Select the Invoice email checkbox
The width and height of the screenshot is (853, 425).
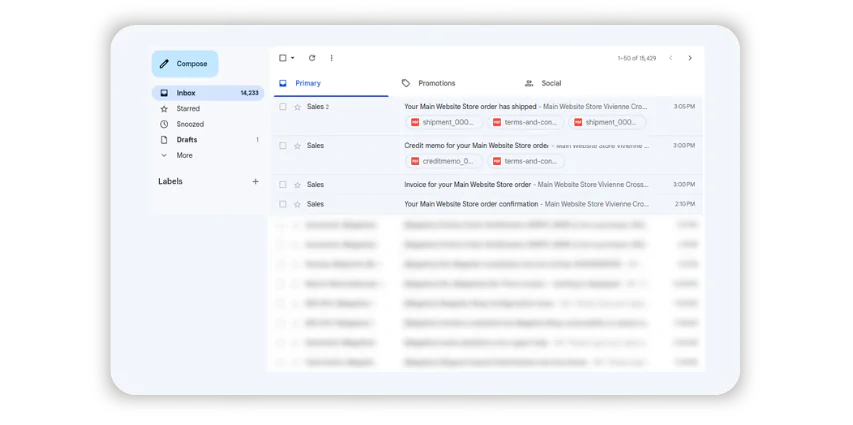coord(282,184)
